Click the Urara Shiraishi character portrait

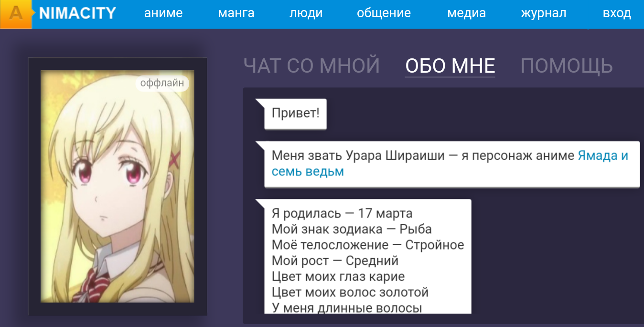pyautogui.click(x=117, y=186)
